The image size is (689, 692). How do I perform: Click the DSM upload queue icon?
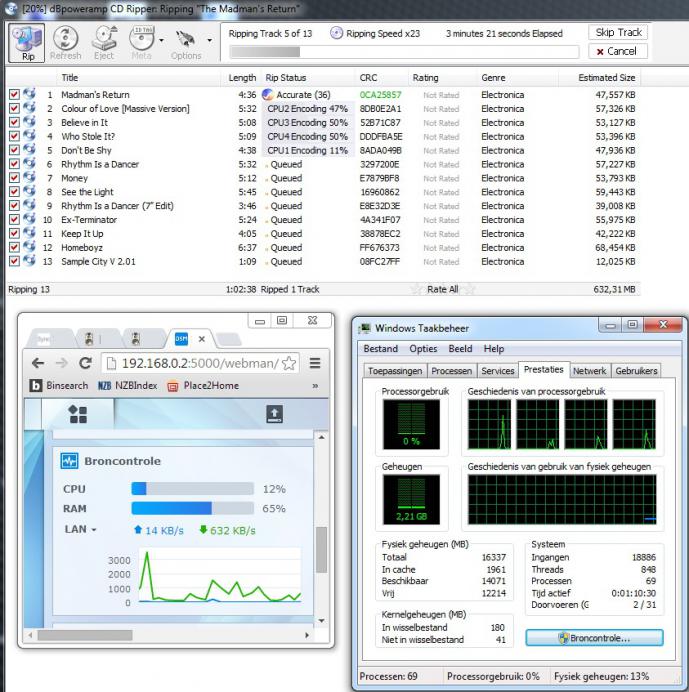tap(274, 414)
